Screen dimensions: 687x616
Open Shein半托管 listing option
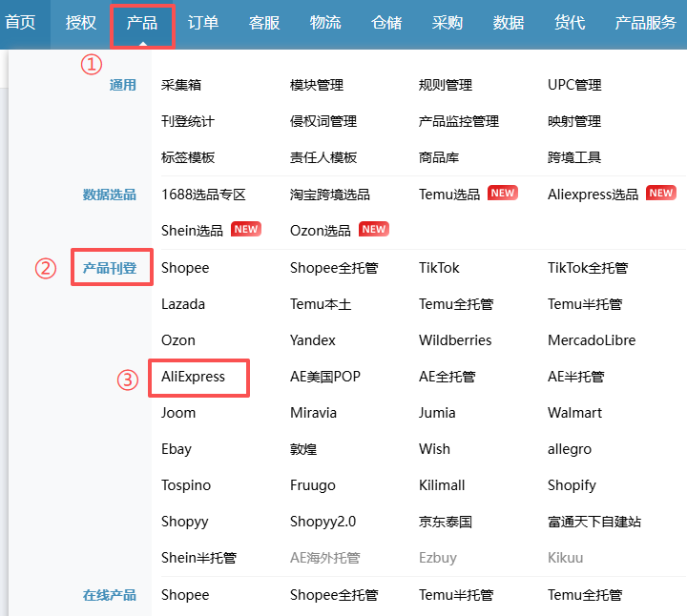(x=198, y=558)
